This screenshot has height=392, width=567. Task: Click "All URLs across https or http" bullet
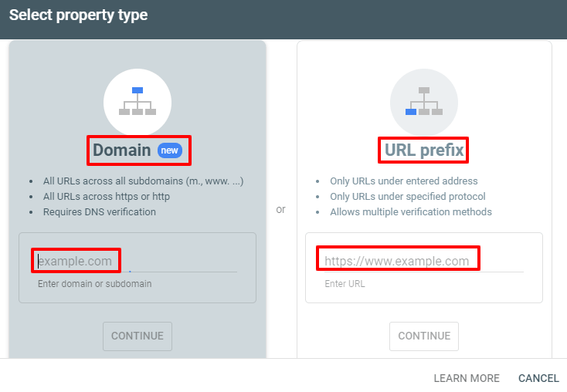(107, 197)
